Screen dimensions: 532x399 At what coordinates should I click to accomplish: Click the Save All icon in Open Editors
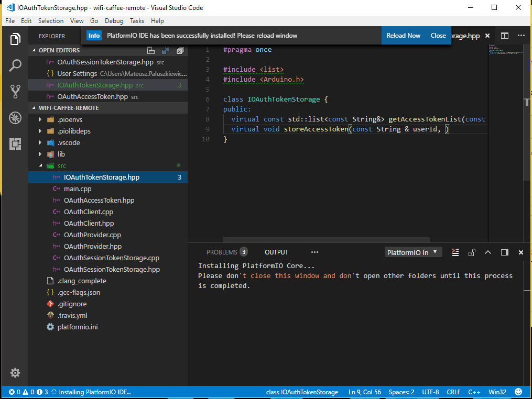[x=166, y=50]
